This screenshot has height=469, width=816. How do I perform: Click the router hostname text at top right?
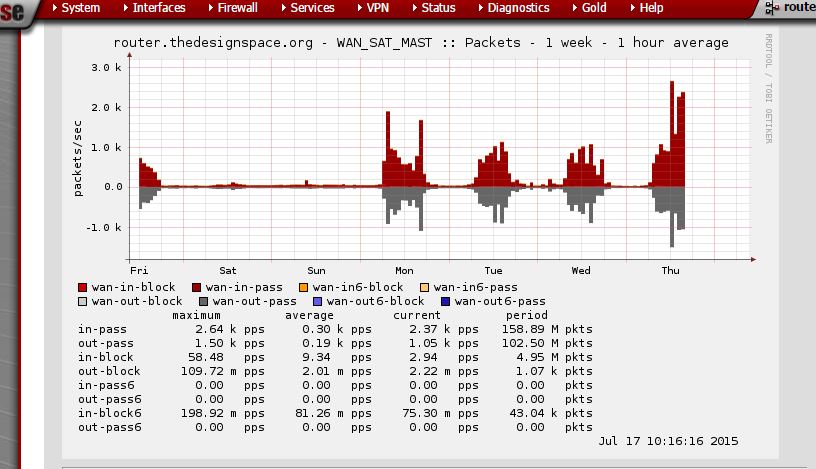click(x=798, y=8)
